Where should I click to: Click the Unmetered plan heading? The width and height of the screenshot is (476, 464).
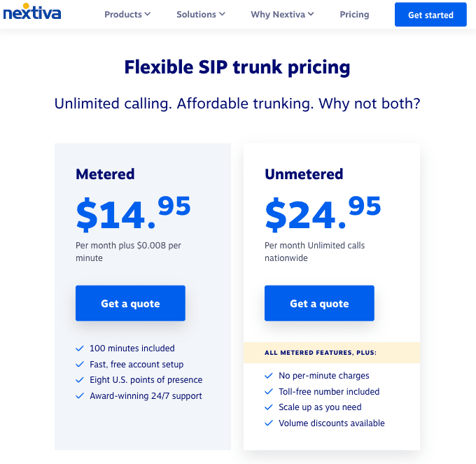pyautogui.click(x=304, y=174)
